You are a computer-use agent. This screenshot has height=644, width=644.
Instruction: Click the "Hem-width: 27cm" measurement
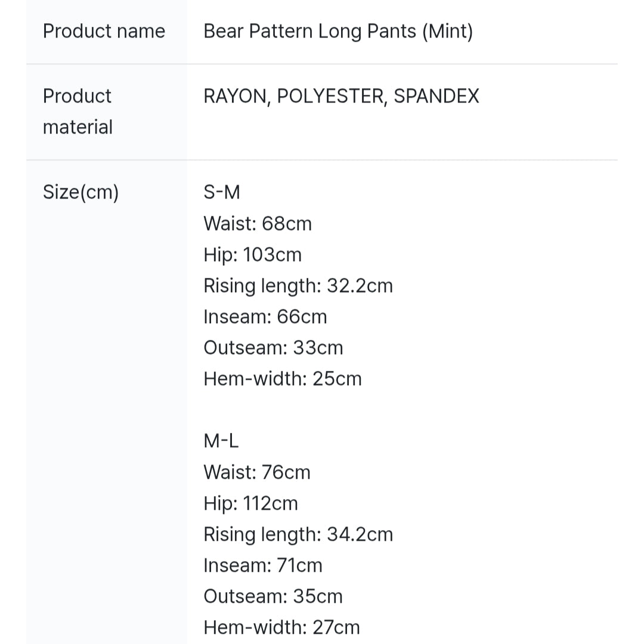pyautogui.click(x=281, y=627)
